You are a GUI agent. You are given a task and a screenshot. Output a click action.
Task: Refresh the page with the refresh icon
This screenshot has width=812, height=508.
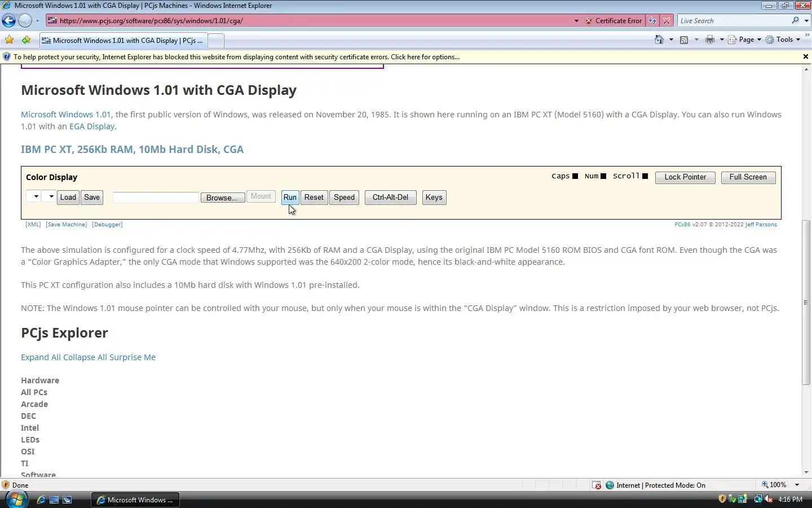[652, 21]
